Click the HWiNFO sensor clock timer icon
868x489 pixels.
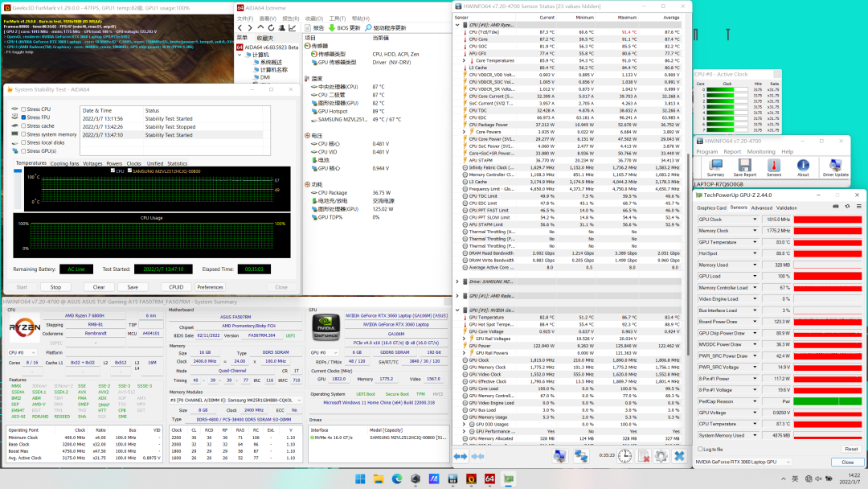625,456
